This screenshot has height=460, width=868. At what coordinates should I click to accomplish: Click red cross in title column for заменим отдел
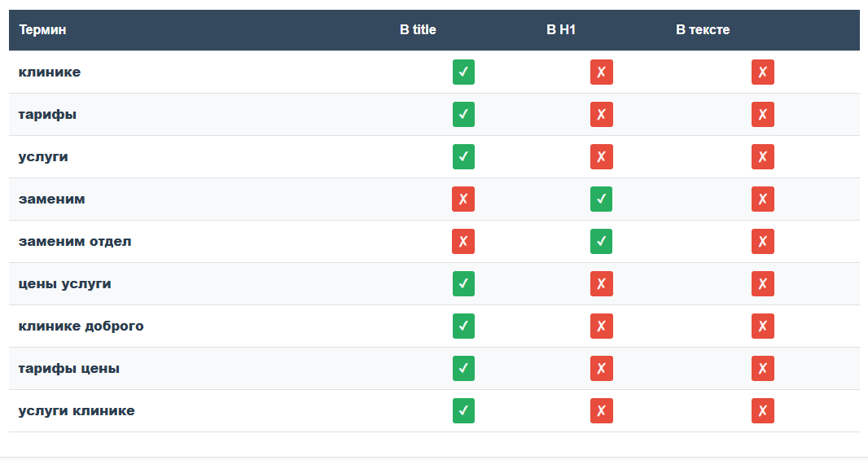pos(463,241)
